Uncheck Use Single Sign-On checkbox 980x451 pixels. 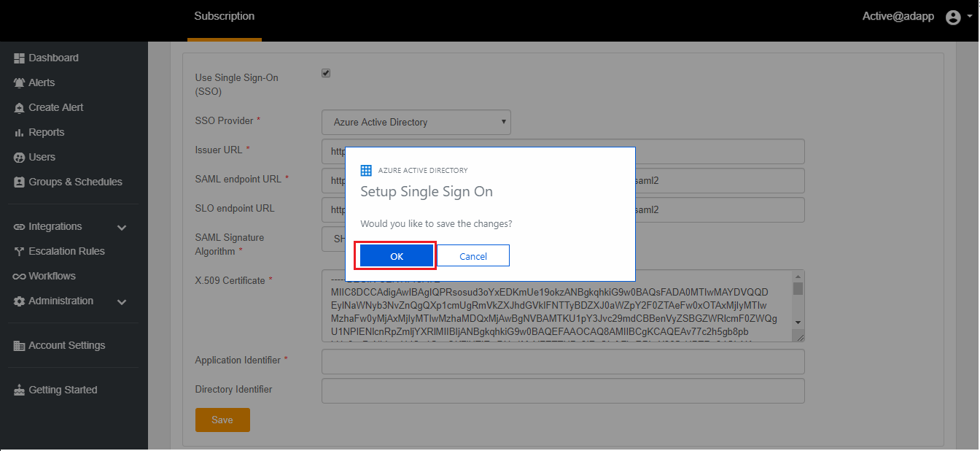pyautogui.click(x=326, y=73)
